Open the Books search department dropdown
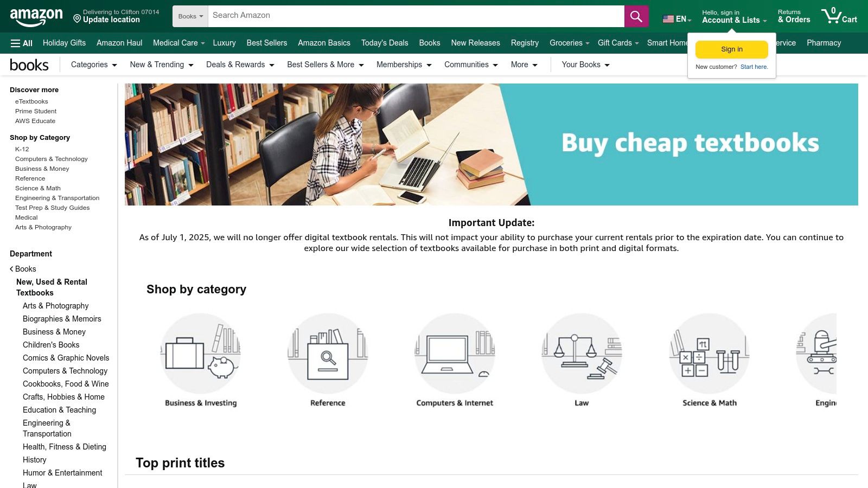The width and height of the screenshot is (868, 488). tap(190, 16)
